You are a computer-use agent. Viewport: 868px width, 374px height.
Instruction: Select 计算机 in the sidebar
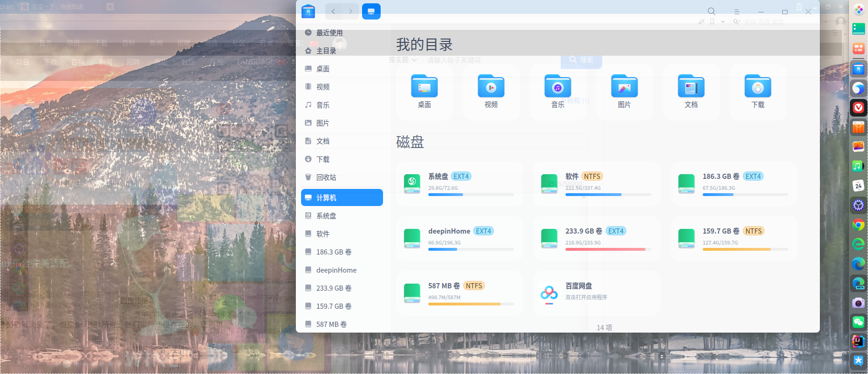[342, 197]
